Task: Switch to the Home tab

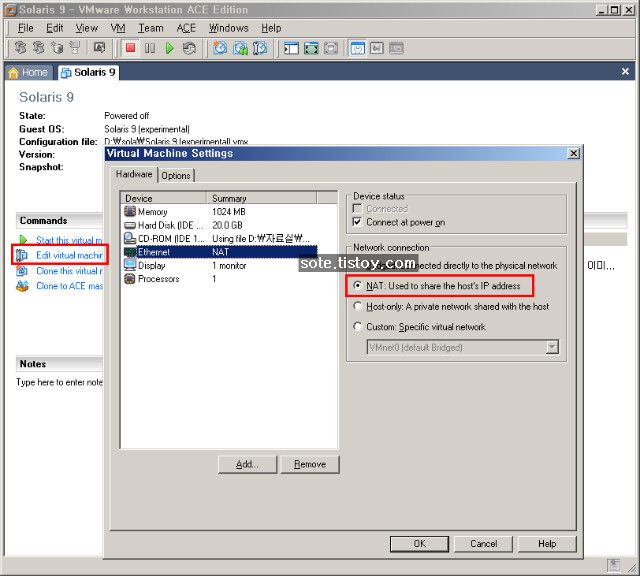Action: coord(29,72)
